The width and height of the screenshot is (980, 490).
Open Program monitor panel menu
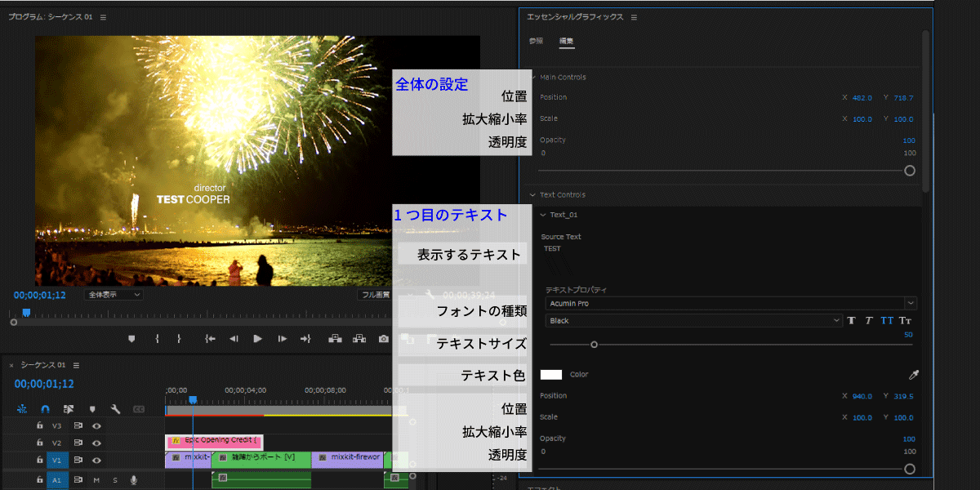[x=103, y=17]
